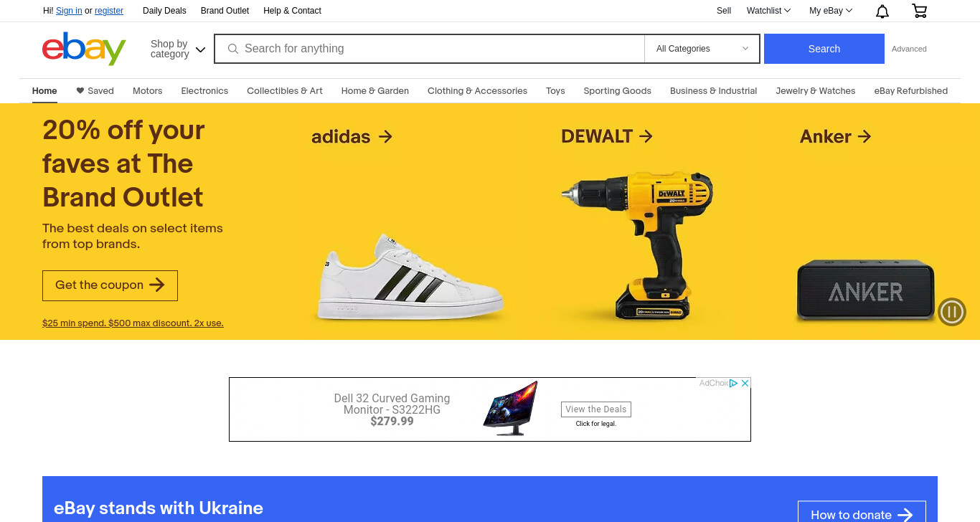Open the Brand Outlet link

[225, 11]
